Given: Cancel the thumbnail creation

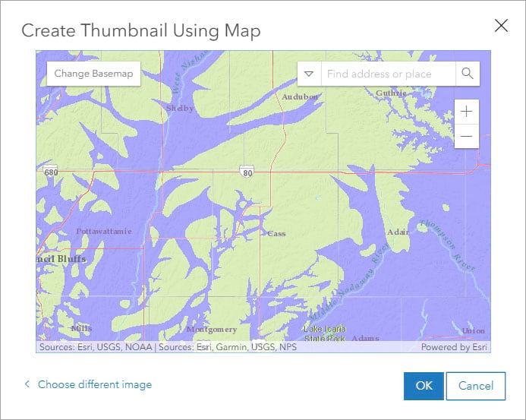Looking at the screenshot, I should [x=476, y=386].
